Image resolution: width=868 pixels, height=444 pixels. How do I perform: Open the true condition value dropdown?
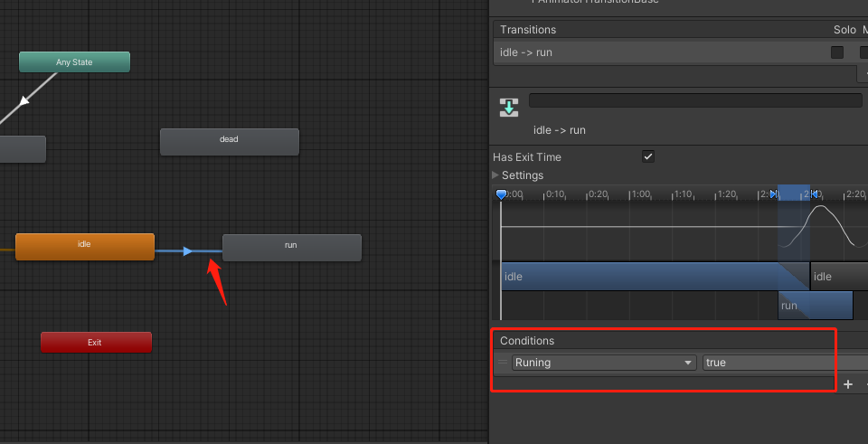(x=785, y=363)
